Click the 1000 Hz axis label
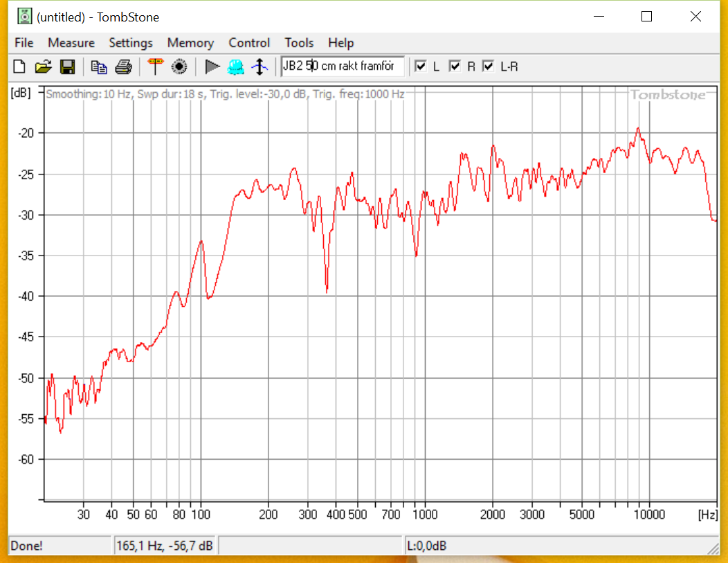 pyautogui.click(x=425, y=515)
